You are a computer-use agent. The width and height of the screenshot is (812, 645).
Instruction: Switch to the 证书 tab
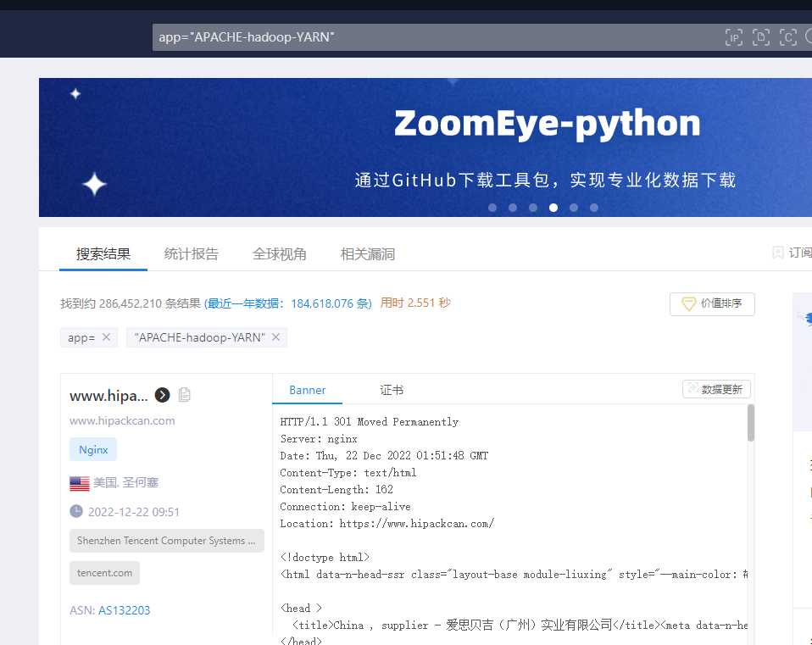392,390
